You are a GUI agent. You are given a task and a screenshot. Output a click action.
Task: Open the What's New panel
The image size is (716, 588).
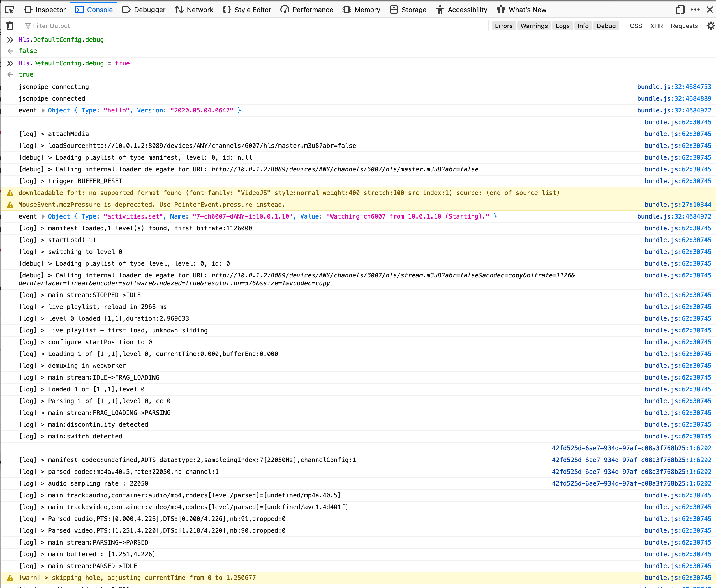coord(521,10)
